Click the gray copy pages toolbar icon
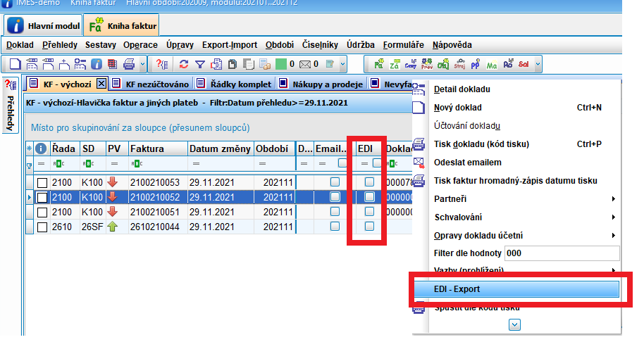Screen dimensions: 644x342 [249, 64]
